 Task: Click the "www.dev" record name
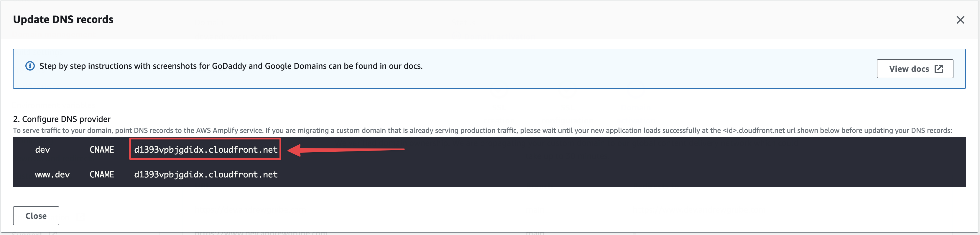[52, 174]
